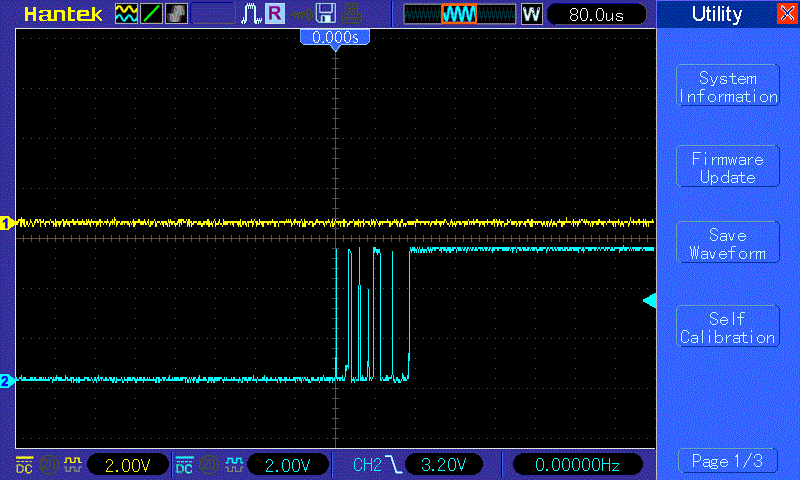Choose Save Waveform from Utility menu
This screenshot has width=800, height=480.
(x=728, y=244)
